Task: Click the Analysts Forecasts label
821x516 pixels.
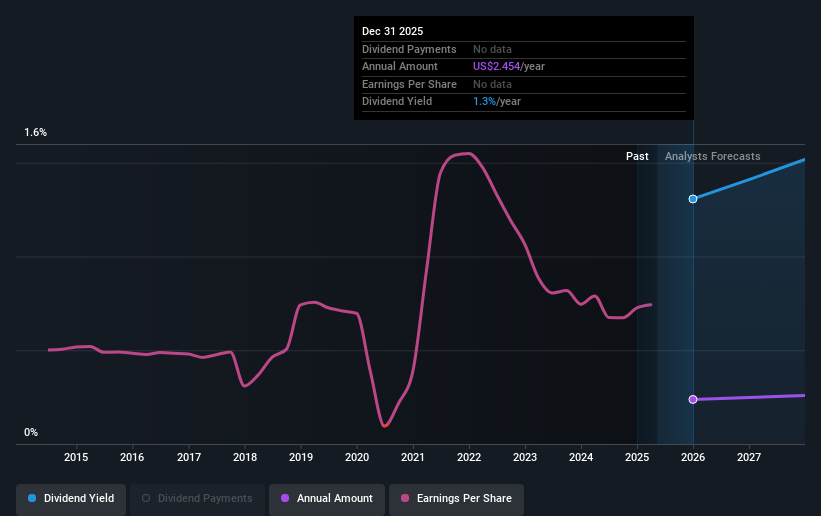Action: coord(713,156)
